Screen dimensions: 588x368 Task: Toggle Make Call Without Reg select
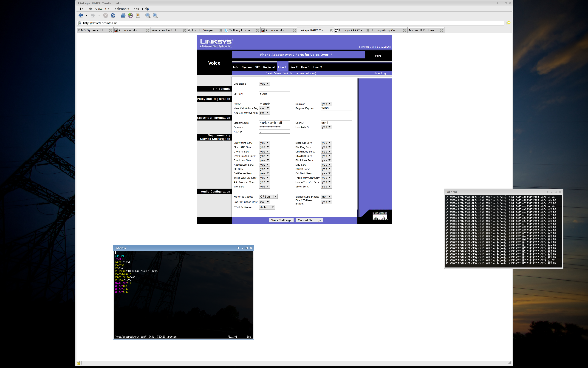tap(265, 108)
